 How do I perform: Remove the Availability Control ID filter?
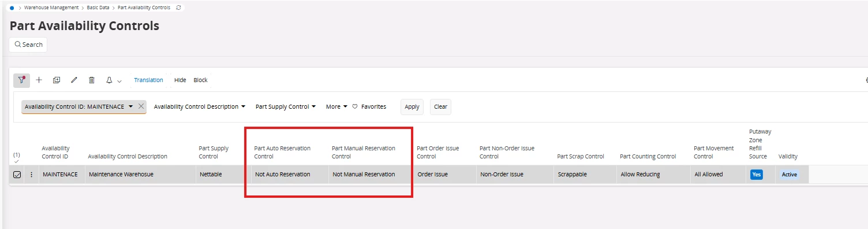[141, 106]
